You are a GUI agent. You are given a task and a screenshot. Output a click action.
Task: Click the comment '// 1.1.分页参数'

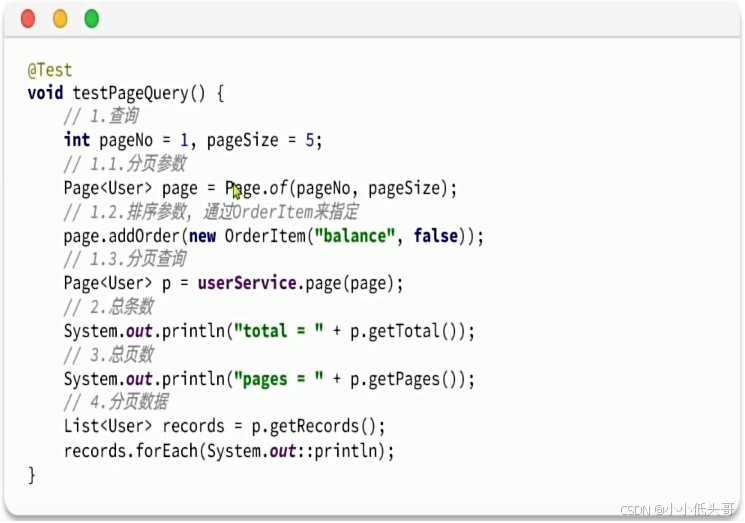[125, 164]
